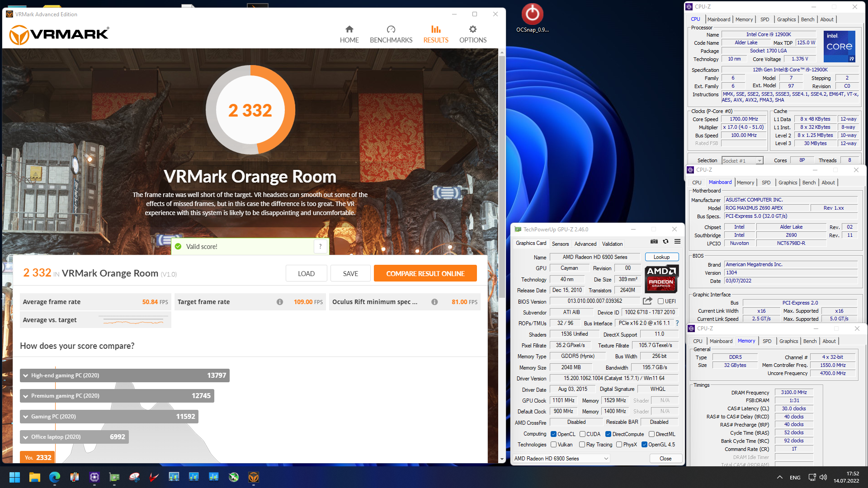Click the Close button in GPU-Z

click(x=665, y=459)
